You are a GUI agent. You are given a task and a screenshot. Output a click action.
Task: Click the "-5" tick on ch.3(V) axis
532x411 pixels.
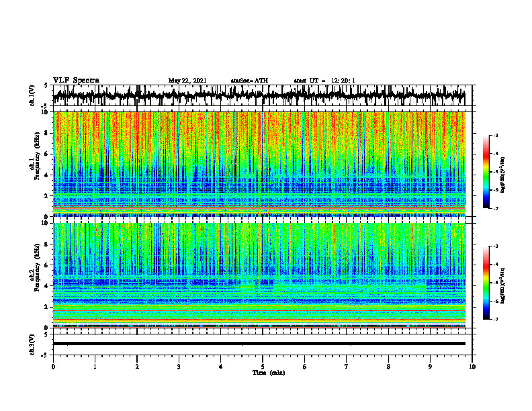[x=46, y=355]
